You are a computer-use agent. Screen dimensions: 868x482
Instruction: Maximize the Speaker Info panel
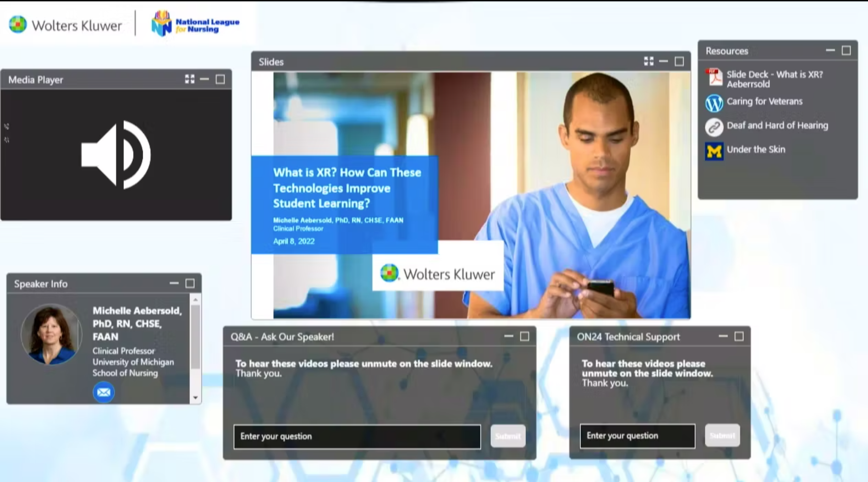tap(190, 284)
